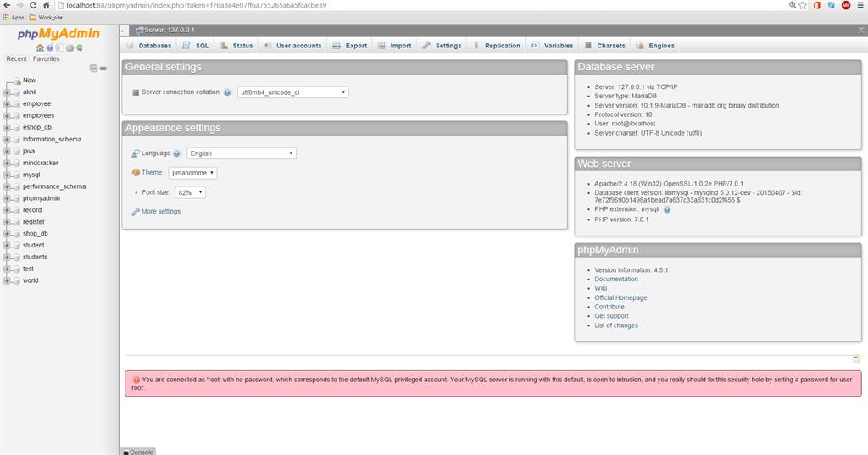Screen dimensions: 868x455
Task: Expand the information_schema database node
Action: click(7, 140)
